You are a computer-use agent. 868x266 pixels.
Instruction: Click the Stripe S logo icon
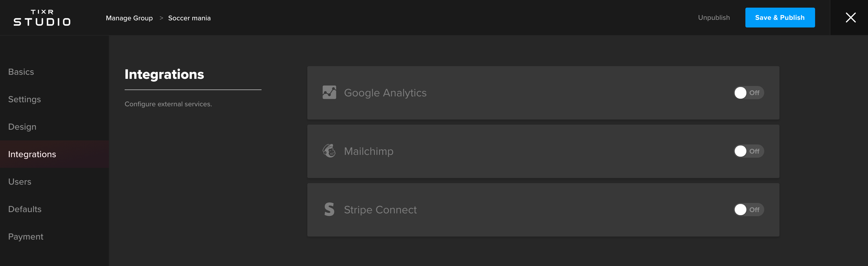329,210
